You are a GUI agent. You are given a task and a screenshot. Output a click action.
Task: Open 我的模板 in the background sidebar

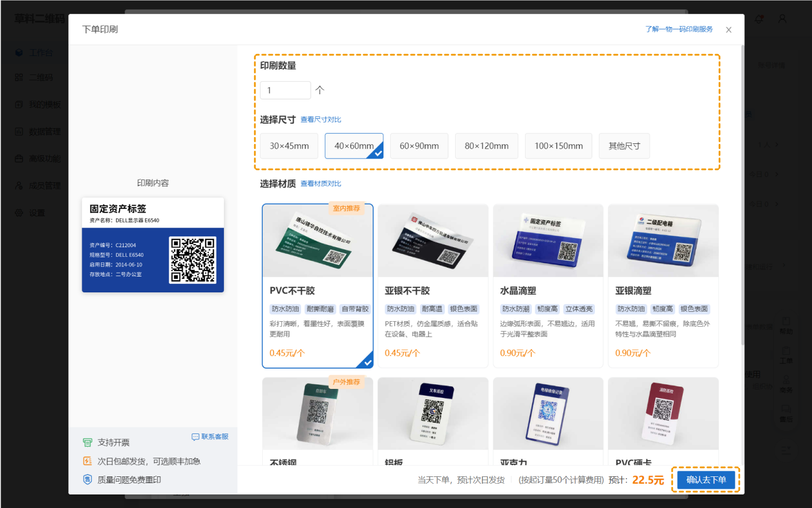click(37, 104)
